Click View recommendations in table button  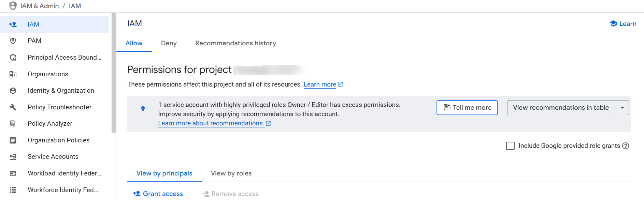tap(561, 108)
